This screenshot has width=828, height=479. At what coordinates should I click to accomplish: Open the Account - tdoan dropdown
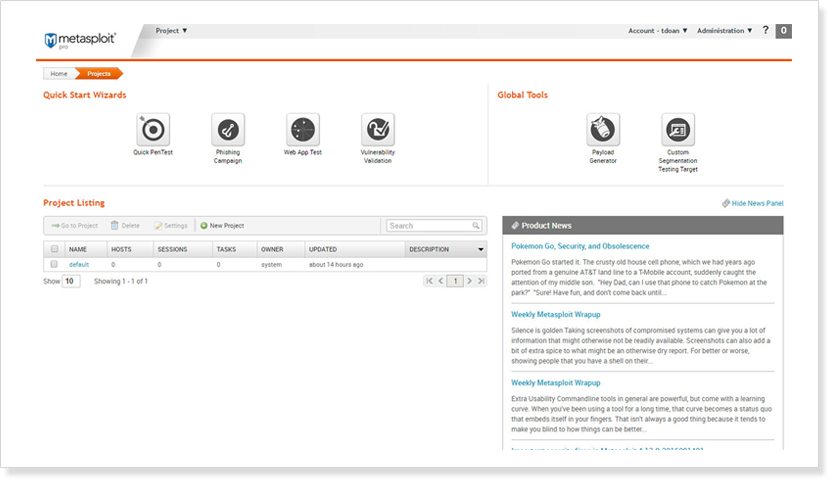(x=658, y=31)
